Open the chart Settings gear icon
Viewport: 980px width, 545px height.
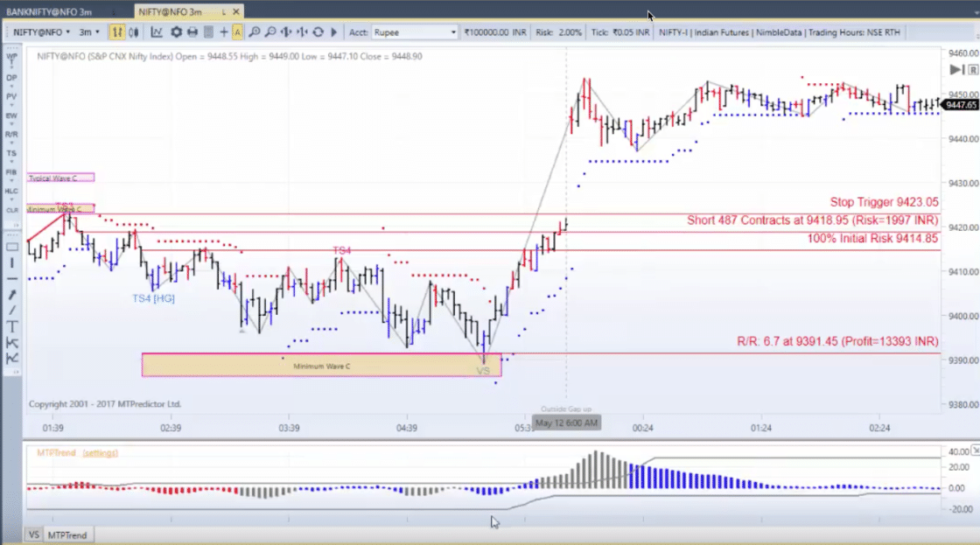pyautogui.click(x=176, y=31)
